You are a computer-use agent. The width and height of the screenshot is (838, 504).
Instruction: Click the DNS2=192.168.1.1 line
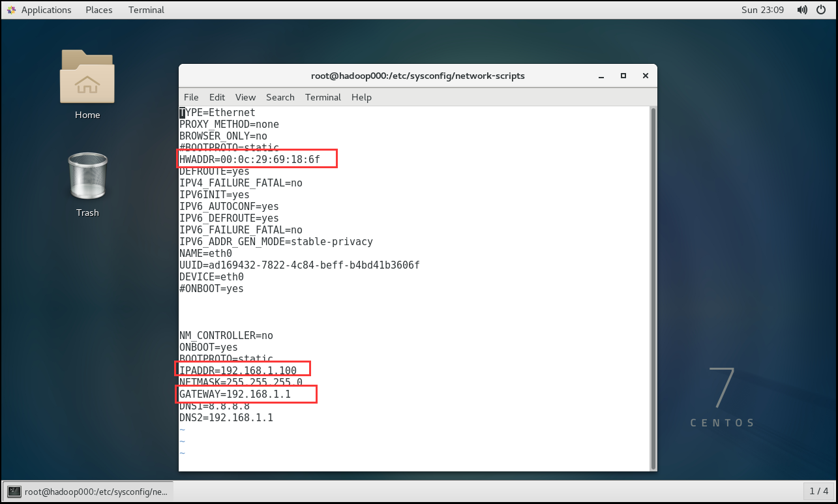pyautogui.click(x=226, y=418)
